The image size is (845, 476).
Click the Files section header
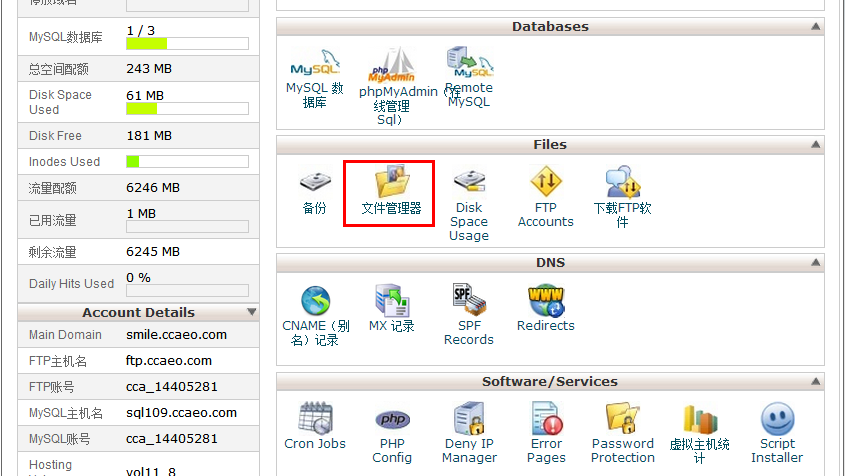(550, 144)
